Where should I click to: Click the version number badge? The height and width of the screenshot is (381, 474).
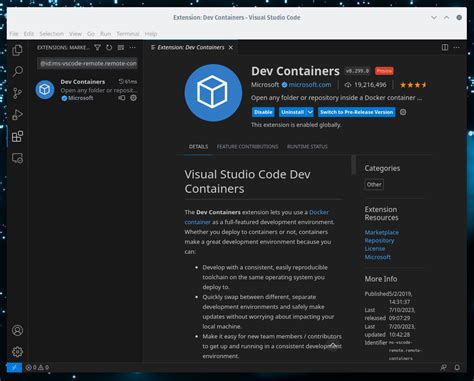(357, 71)
